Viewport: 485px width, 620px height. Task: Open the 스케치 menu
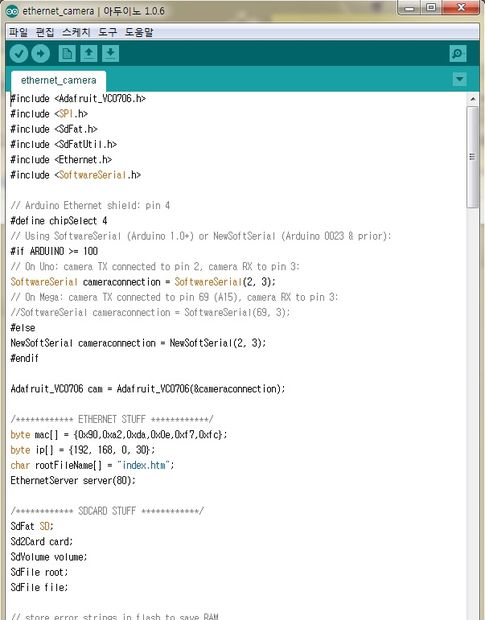[76, 32]
